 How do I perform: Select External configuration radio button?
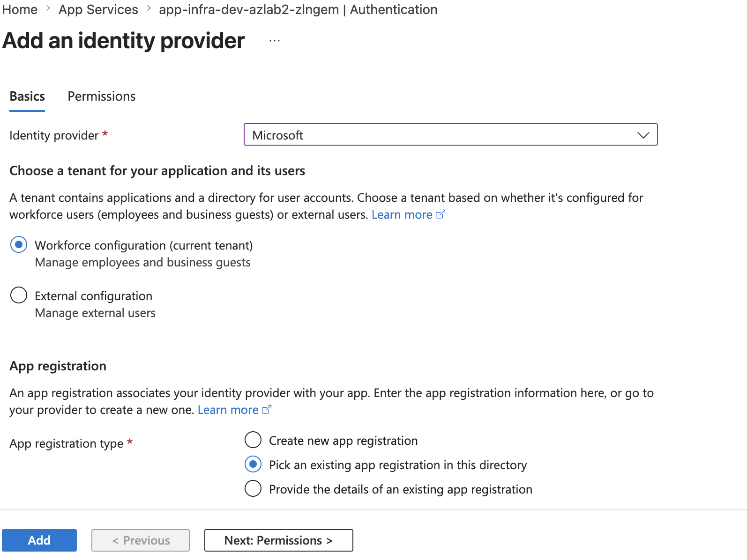(19, 295)
